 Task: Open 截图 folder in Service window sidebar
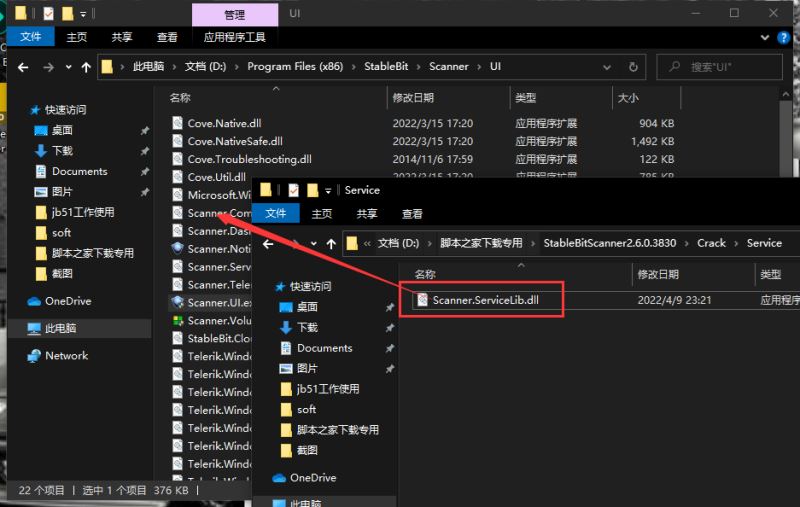307,450
